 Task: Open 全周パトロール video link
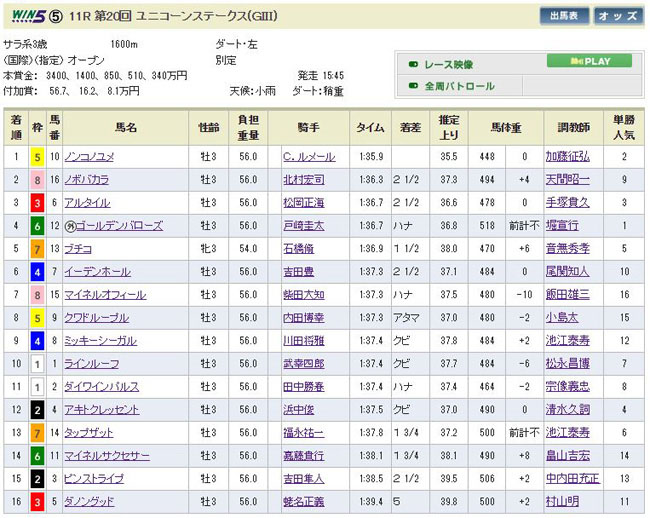pos(460,87)
